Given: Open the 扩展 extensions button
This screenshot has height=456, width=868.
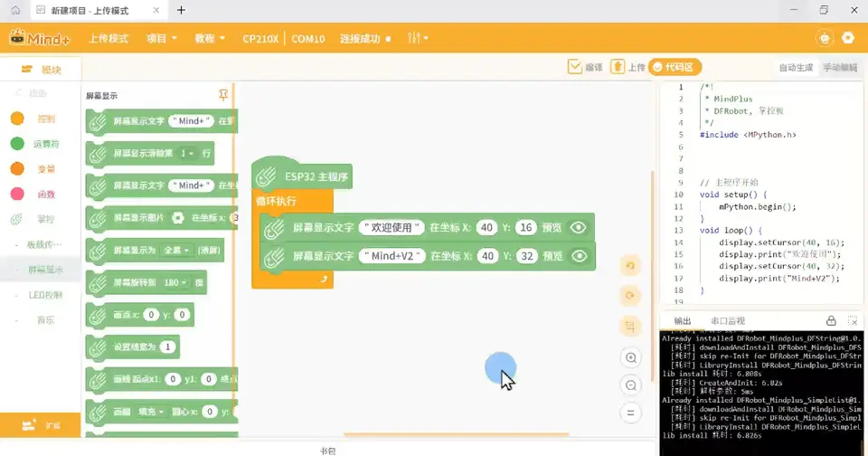Looking at the screenshot, I should pyautogui.click(x=41, y=425).
